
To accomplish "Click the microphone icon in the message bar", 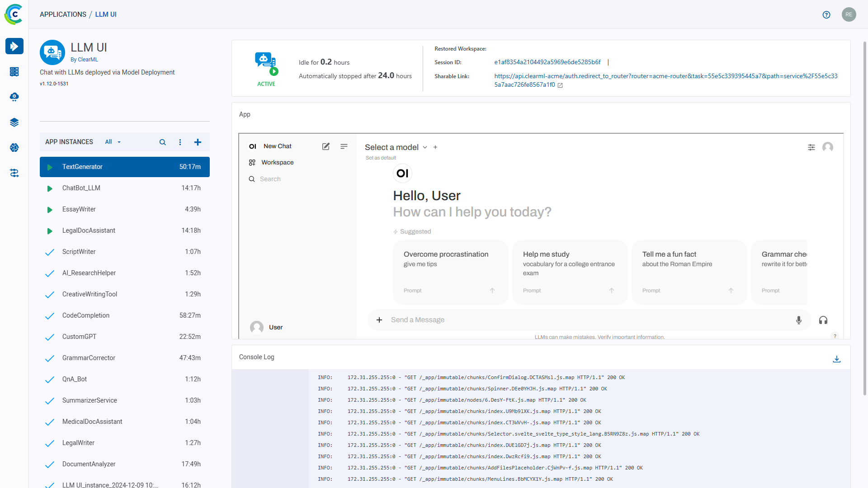I will [799, 320].
